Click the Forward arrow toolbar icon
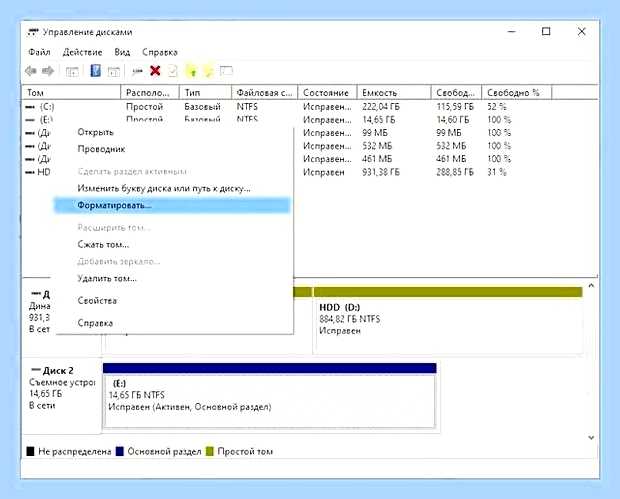 (x=48, y=71)
